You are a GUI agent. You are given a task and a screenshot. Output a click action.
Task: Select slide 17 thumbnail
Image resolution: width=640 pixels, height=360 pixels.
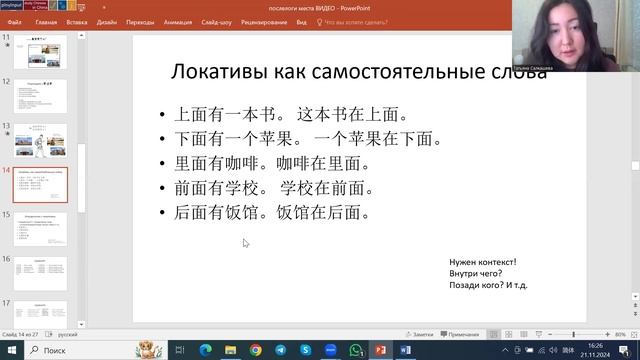(40, 314)
